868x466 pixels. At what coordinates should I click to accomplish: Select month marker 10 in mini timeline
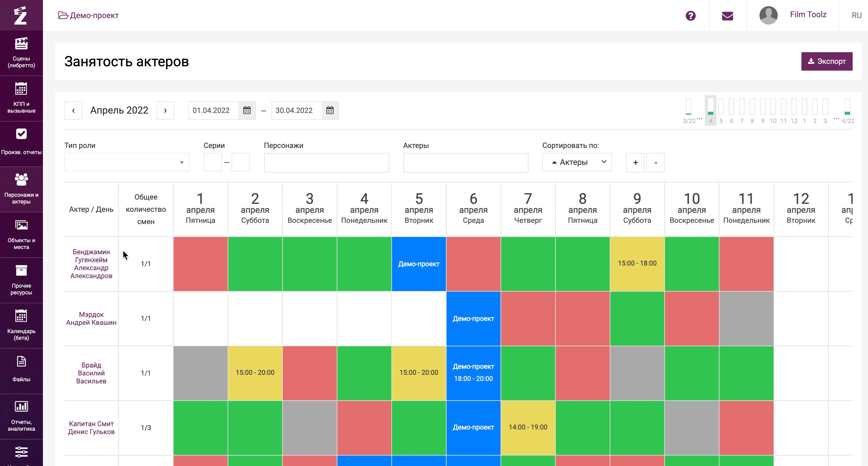[773, 111]
